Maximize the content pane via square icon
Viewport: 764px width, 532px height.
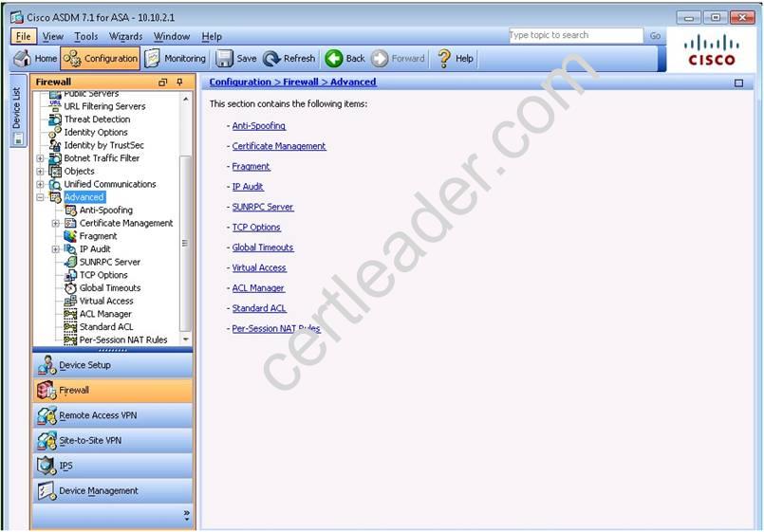(x=738, y=83)
